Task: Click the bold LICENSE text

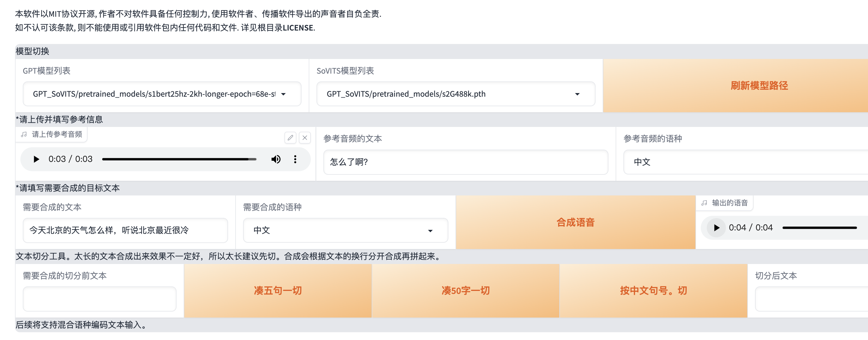Action: pos(298,28)
